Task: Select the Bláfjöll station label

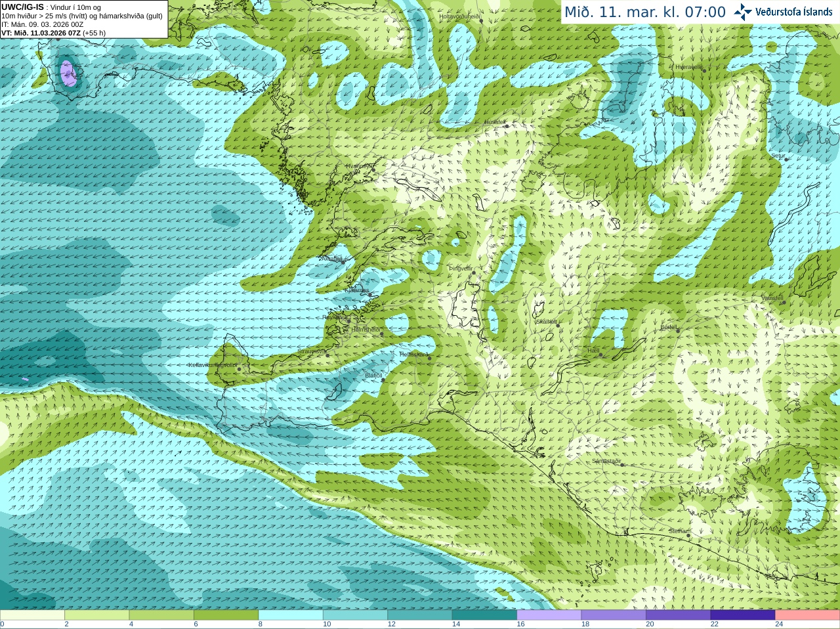Action: coord(373,376)
